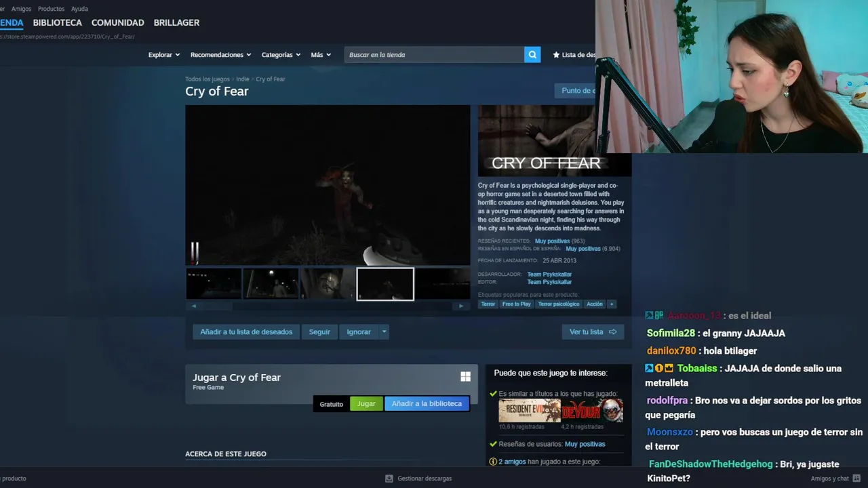Open the COMUNIDAD tab

[118, 22]
